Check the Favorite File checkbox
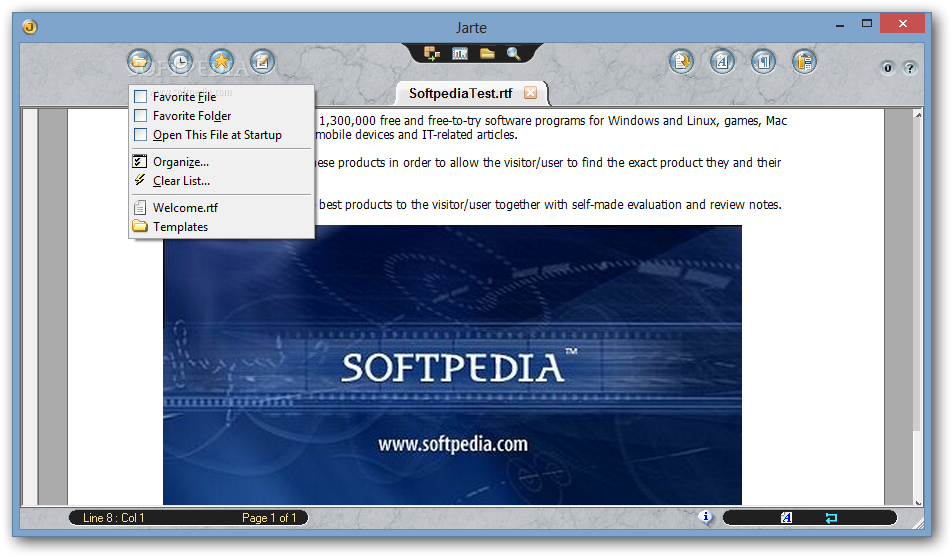This screenshot has height=557, width=952. pyautogui.click(x=140, y=96)
